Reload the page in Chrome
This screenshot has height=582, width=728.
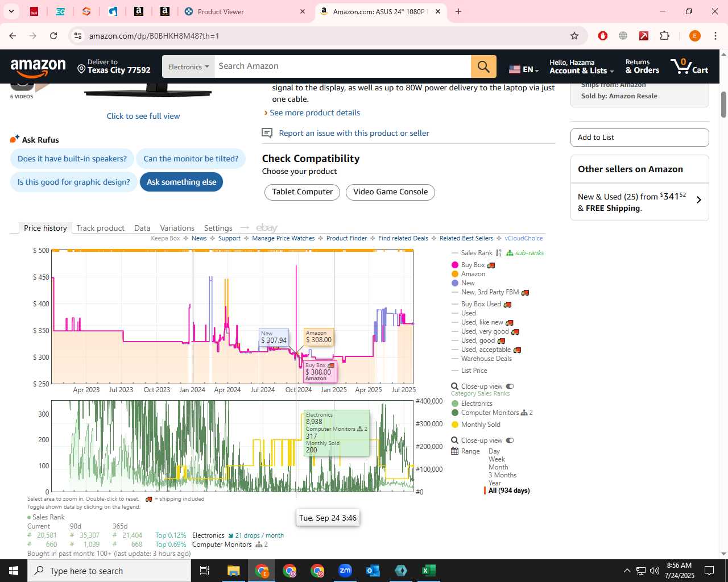coord(53,36)
